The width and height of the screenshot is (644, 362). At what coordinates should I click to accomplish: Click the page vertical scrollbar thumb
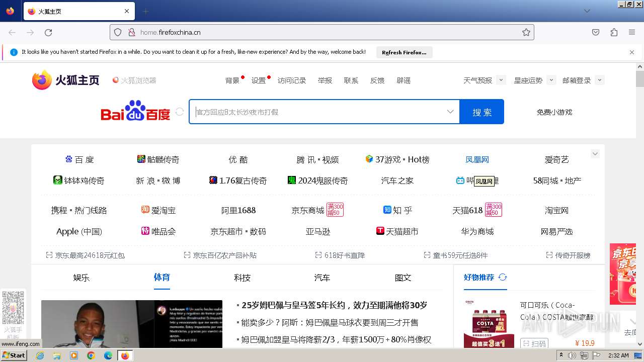click(640, 79)
